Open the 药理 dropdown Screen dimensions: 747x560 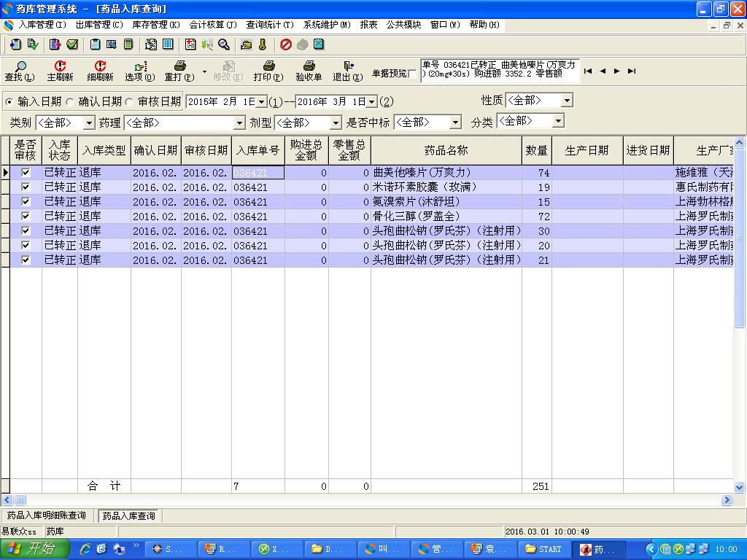point(239,122)
